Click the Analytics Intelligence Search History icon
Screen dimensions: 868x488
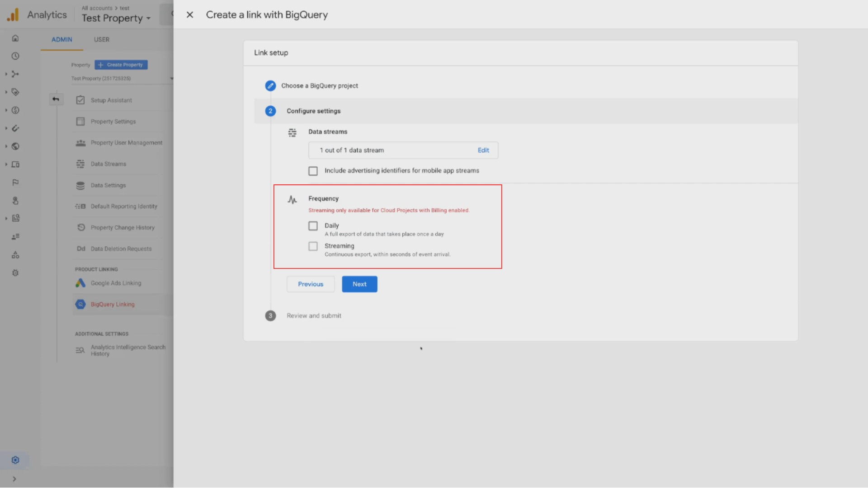[80, 349]
